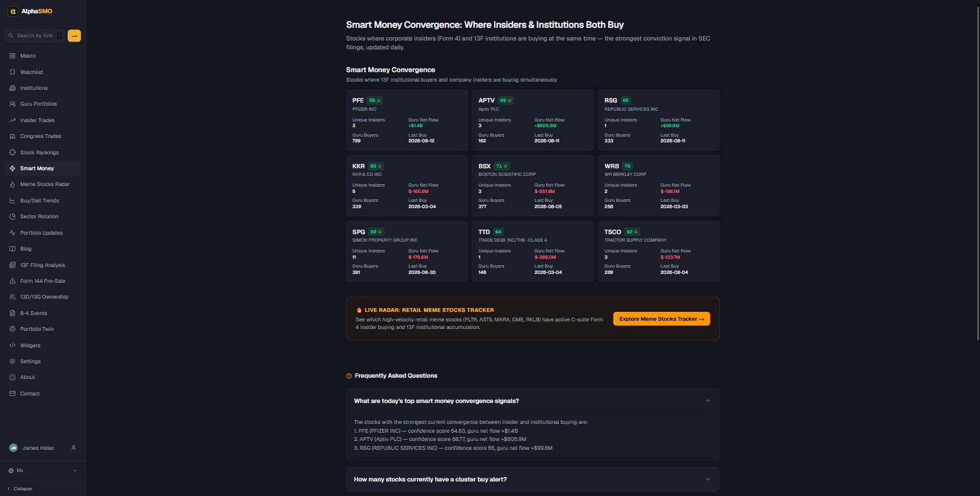
Task: Click the Institutions building icon
Action: 12,88
